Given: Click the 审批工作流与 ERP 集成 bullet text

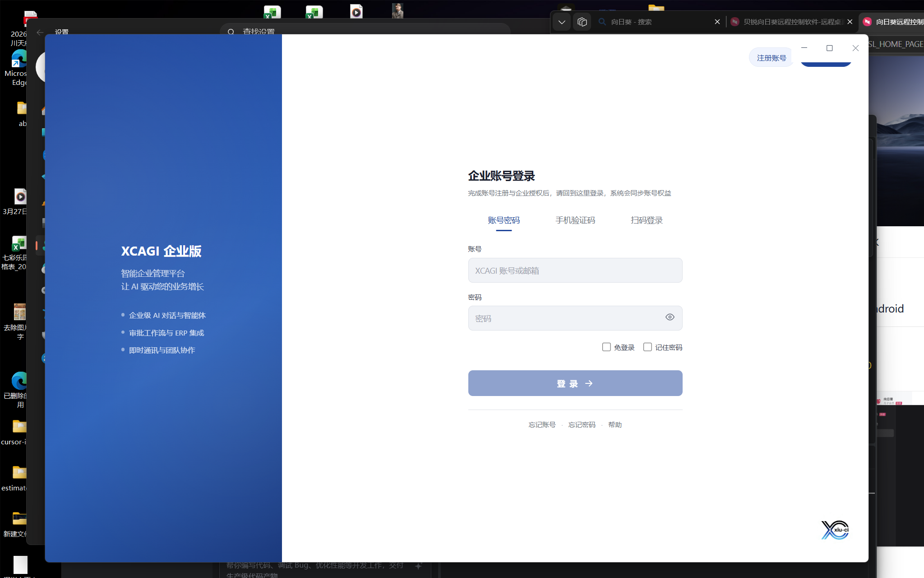Looking at the screenshot, I should (166, 333).
